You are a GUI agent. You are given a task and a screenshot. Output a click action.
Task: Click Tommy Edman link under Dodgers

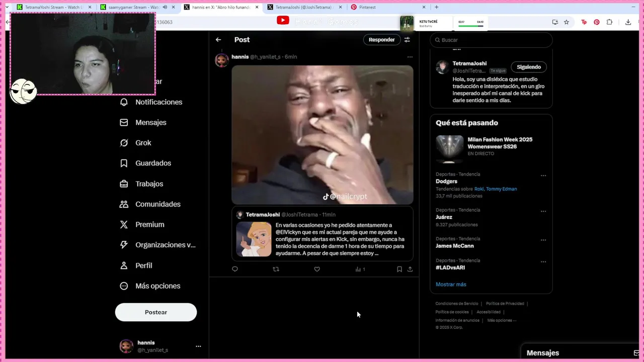tap(502, 189)
